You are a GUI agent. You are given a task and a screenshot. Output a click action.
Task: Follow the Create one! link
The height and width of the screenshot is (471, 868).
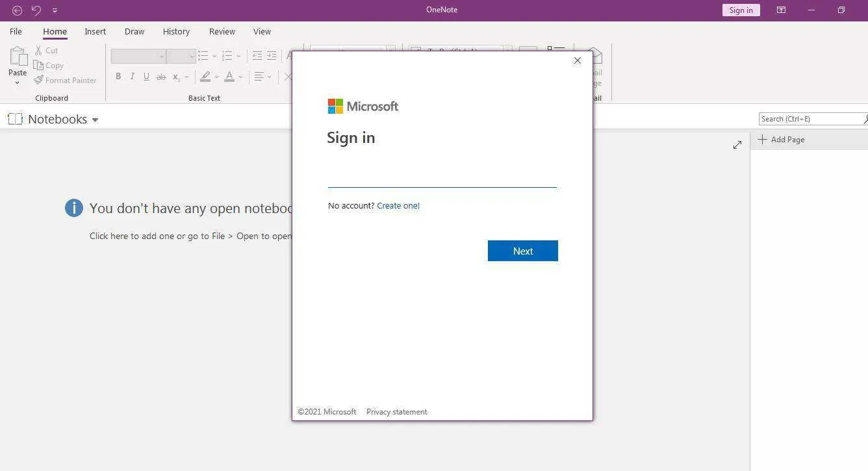click(x=398, y=205)
